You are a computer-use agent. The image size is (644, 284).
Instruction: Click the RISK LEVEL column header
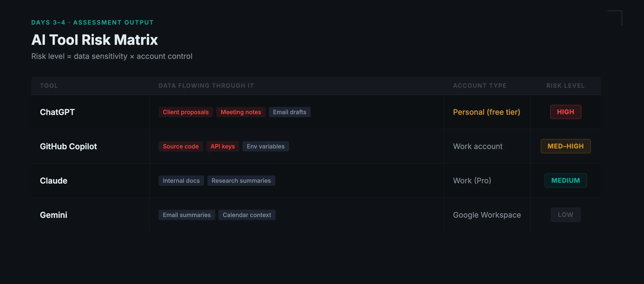click(x=565, y=86)
